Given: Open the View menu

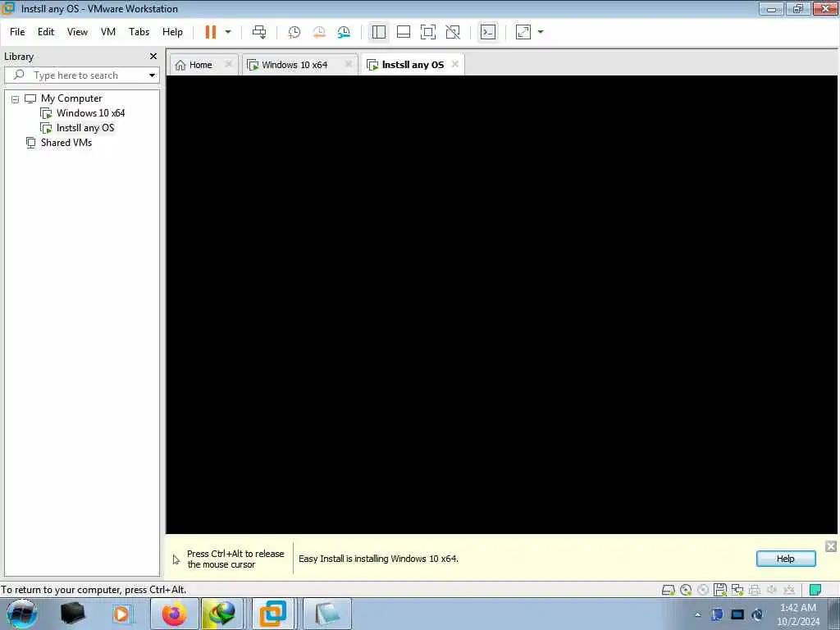Looking at the screenshot, I should click(x=77, y=32).
